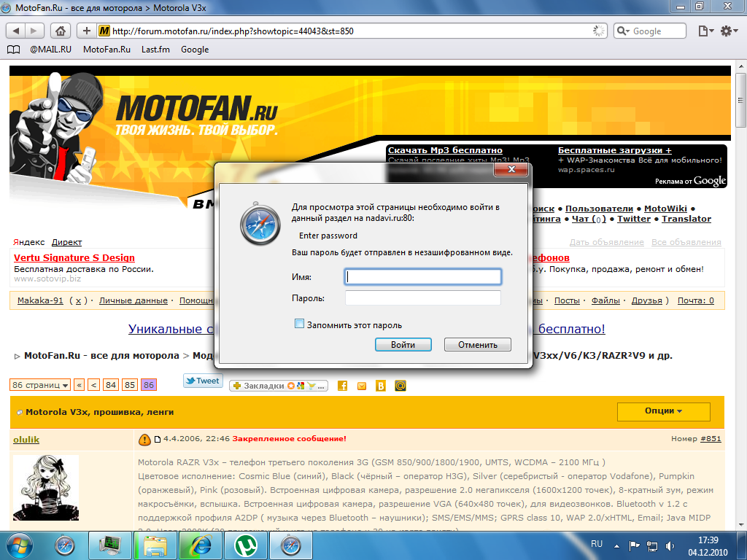Open the @MAIL.RU bookmark

[50, 50]
